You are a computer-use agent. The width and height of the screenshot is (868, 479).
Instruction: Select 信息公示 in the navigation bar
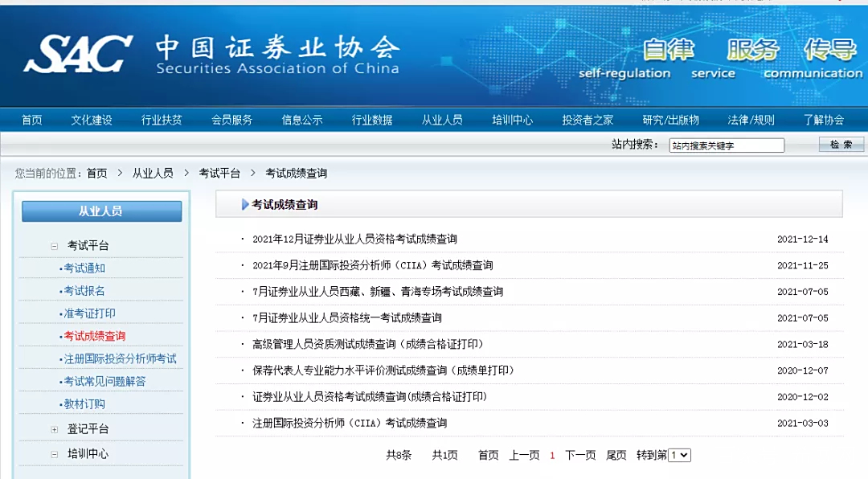point(301,118)
